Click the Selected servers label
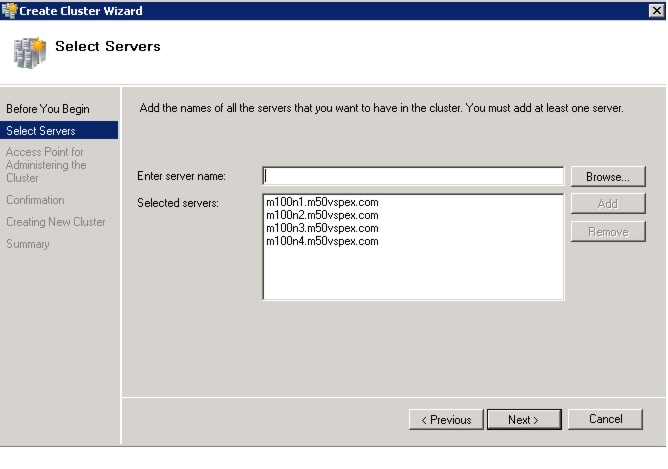This screenshot has width=668, height=469. coord(178,203)
